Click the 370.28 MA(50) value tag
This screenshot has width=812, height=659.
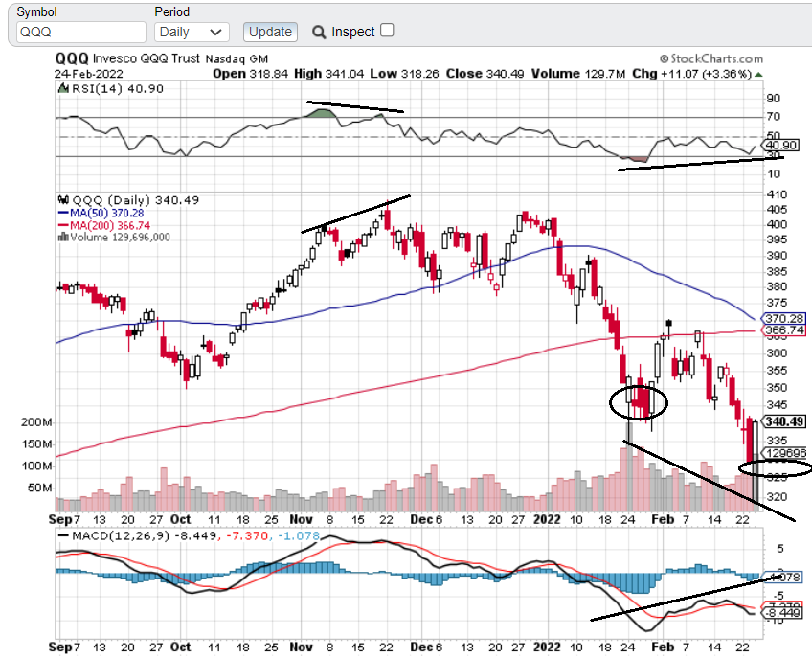(784, 318)
